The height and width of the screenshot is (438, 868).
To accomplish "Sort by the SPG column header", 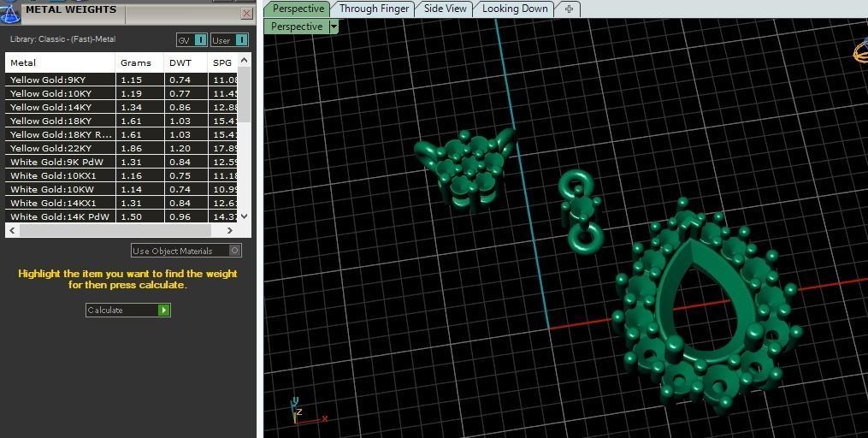I will point(222,62).
